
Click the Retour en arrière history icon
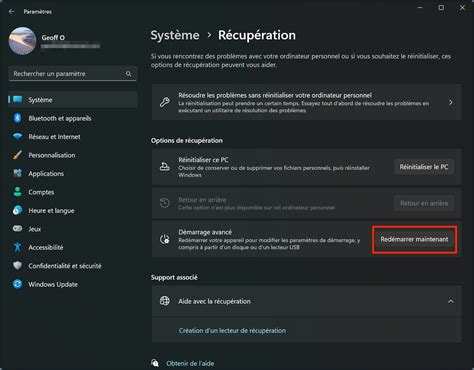click(165, 203)
